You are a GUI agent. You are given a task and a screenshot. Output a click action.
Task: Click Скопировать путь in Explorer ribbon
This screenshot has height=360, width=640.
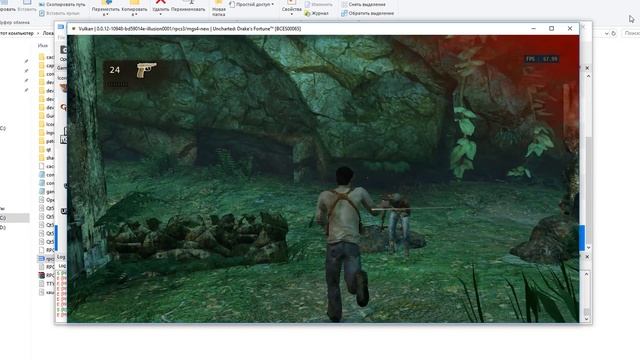[62, 4]
